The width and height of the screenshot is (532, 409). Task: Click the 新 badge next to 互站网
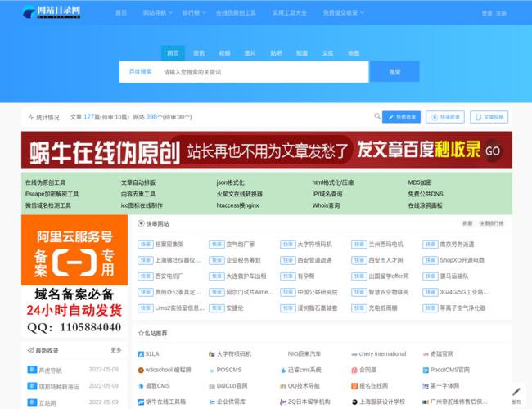[32, 402]
